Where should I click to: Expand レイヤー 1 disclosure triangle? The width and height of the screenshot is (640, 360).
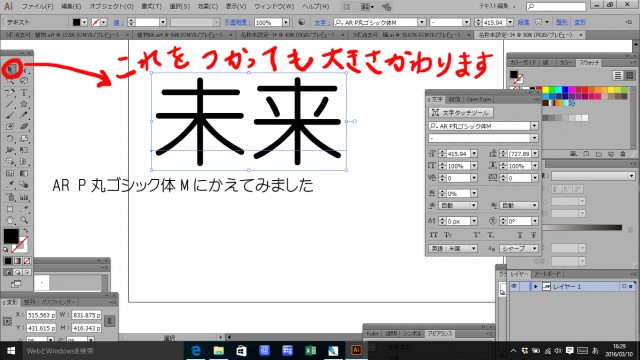[x=536, y=287]
